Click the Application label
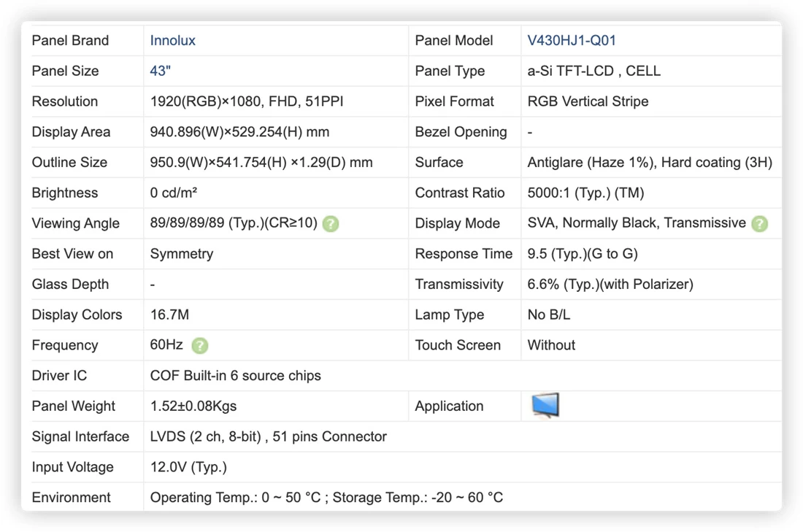 tap(449, 406)
